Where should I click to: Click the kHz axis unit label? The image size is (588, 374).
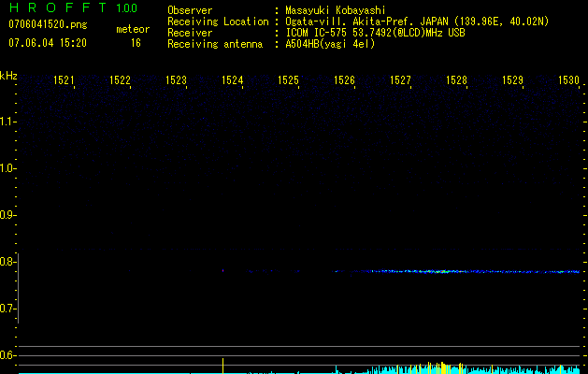(x=8, y=76)
